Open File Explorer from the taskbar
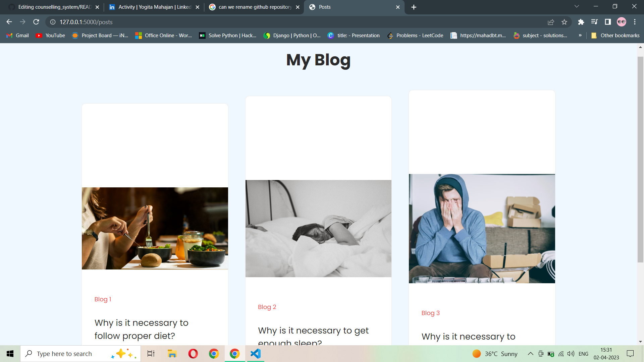The image size is (644, 362). tap(172, 354)
